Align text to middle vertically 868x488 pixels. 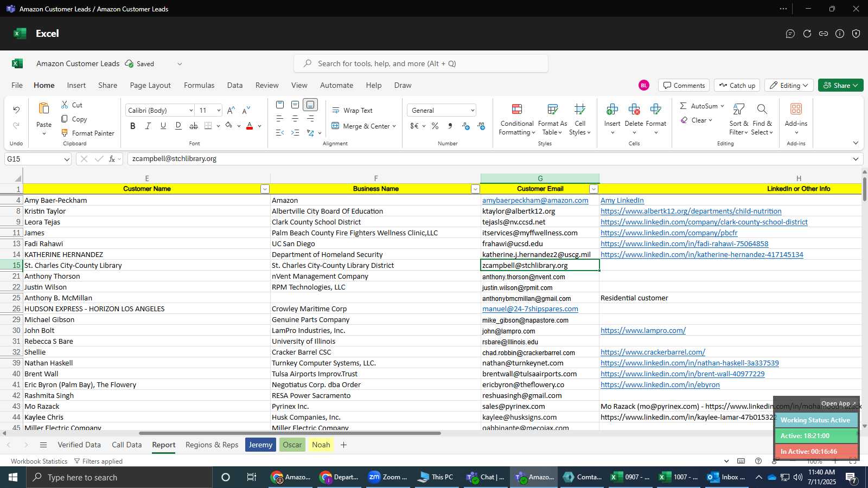[295, 105]
